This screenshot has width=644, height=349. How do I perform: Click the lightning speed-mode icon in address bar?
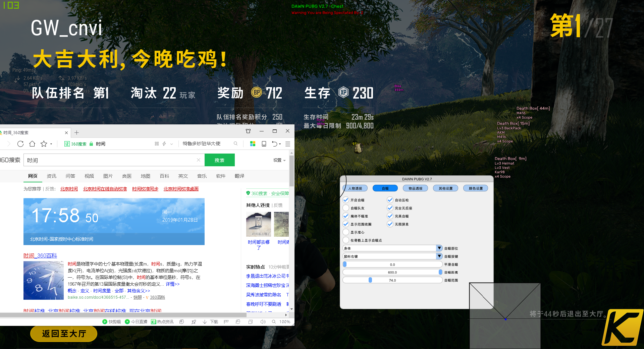click(x=164, y=144)
